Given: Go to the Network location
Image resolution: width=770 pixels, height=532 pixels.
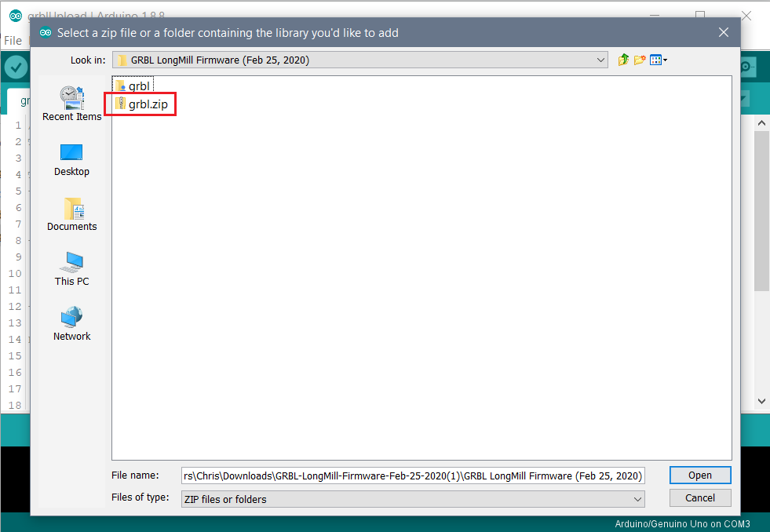Looking at the screenshot, I should click(71, 324).
